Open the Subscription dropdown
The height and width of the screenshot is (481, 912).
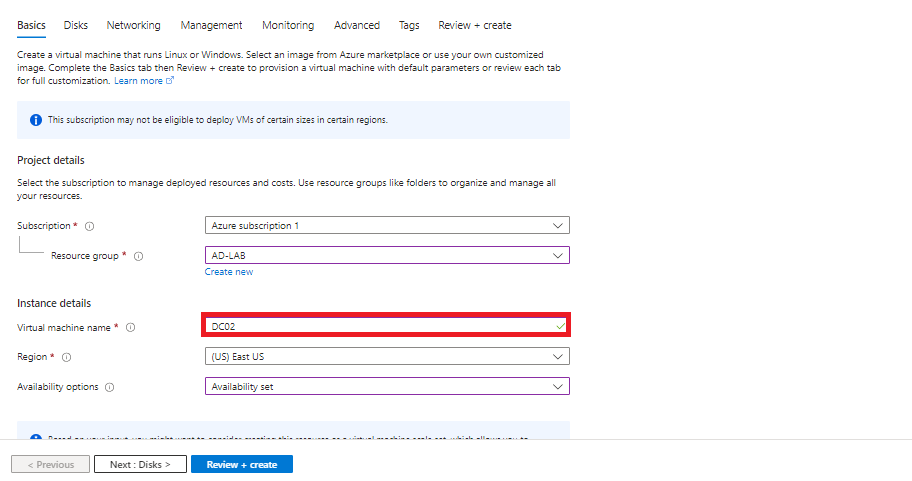click(387, 225)
